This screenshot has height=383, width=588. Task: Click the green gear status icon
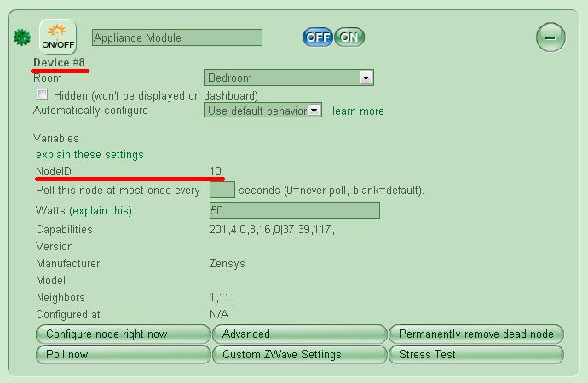(22, 38)
